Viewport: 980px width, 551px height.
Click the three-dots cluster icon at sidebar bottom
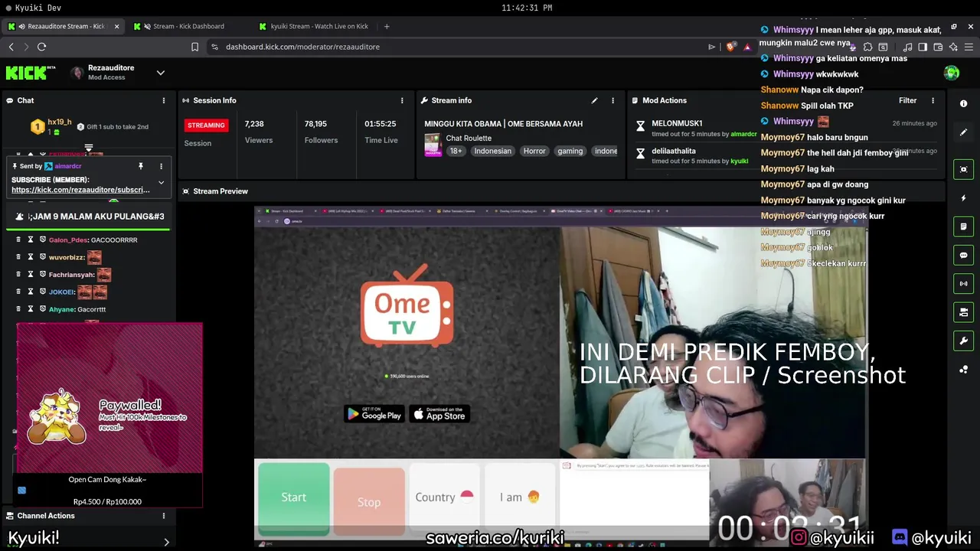pos(963,370)
